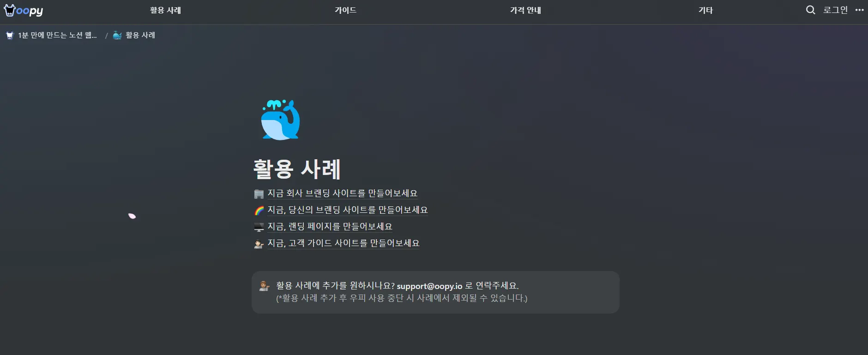Screen dimensions: 868x355
Task: Click the whale icon in breadcrumb
Action: point(117,35)
